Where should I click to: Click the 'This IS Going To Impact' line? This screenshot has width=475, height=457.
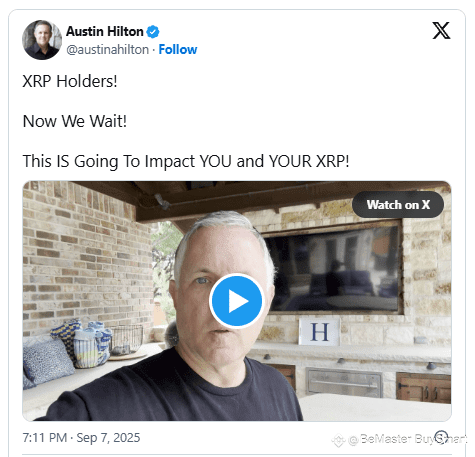click(186, 161)
